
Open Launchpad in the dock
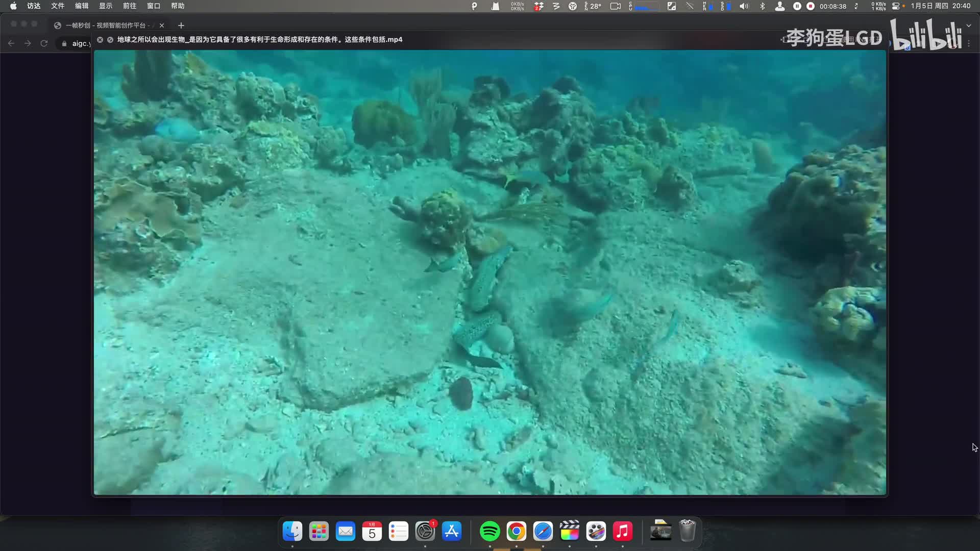point(319,532)
